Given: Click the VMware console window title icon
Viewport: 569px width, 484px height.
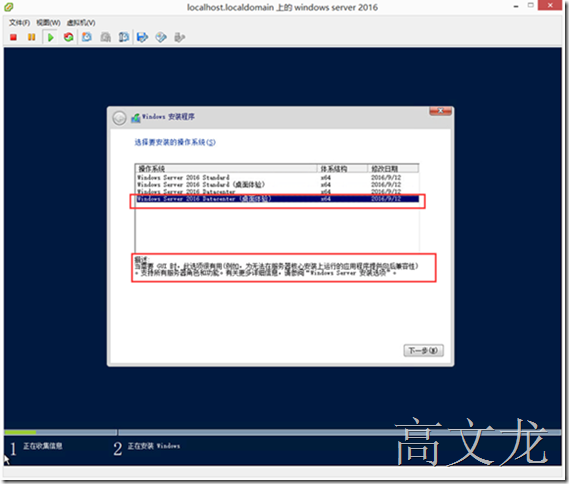Looking at the screenshot, I should click(x=8, y=7).
